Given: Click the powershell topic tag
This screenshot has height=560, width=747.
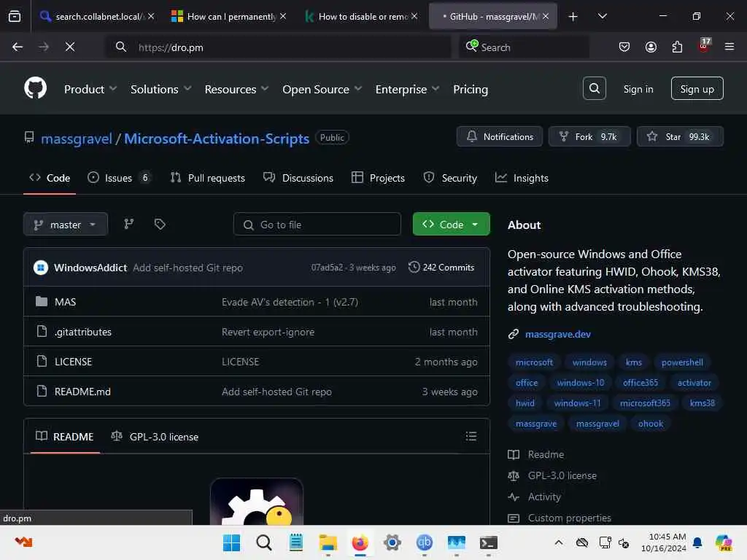Looking at the screenshot, I should pos(682,362).
